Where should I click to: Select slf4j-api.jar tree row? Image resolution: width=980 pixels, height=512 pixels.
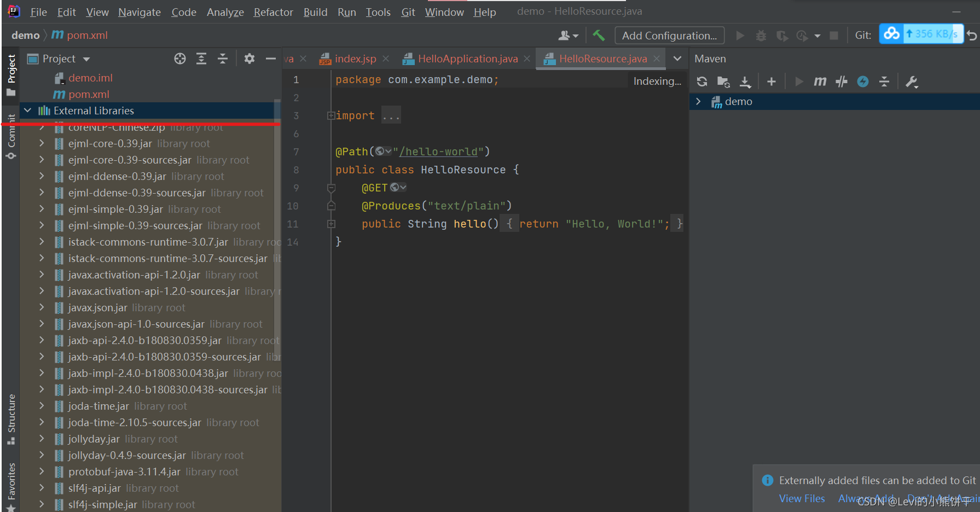(x=150, y=488)
